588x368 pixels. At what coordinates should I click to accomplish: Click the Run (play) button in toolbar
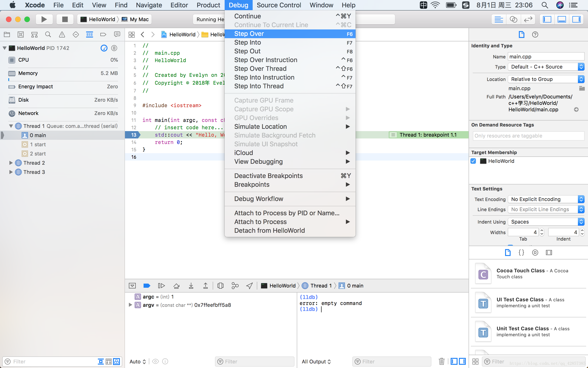click(44, 19)
